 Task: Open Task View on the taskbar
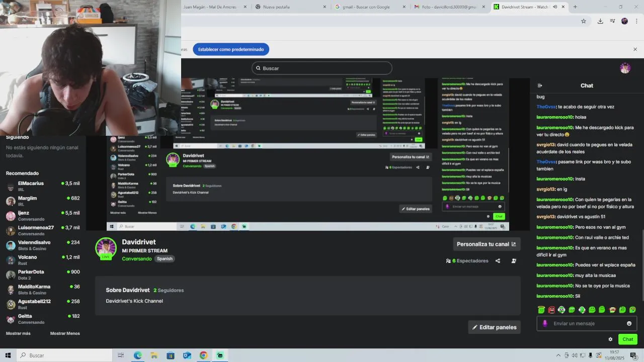[x=121, y=355]
